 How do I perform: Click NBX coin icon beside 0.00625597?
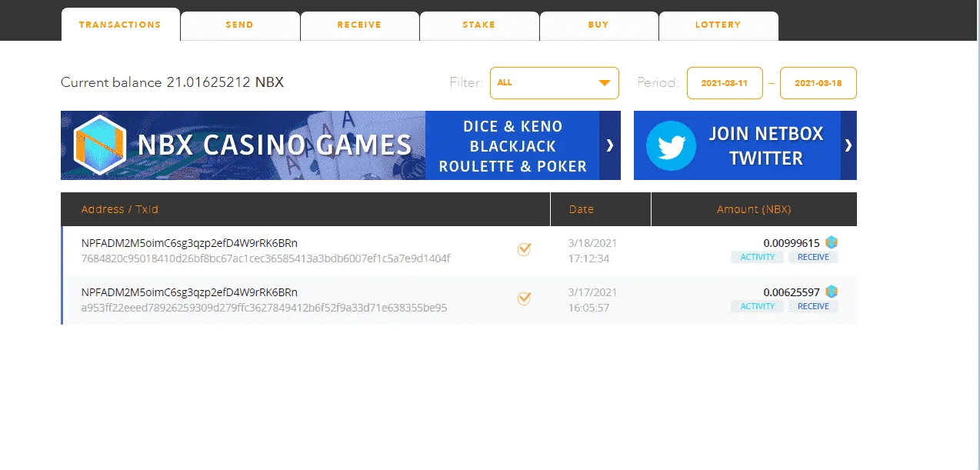coord(832,292)
